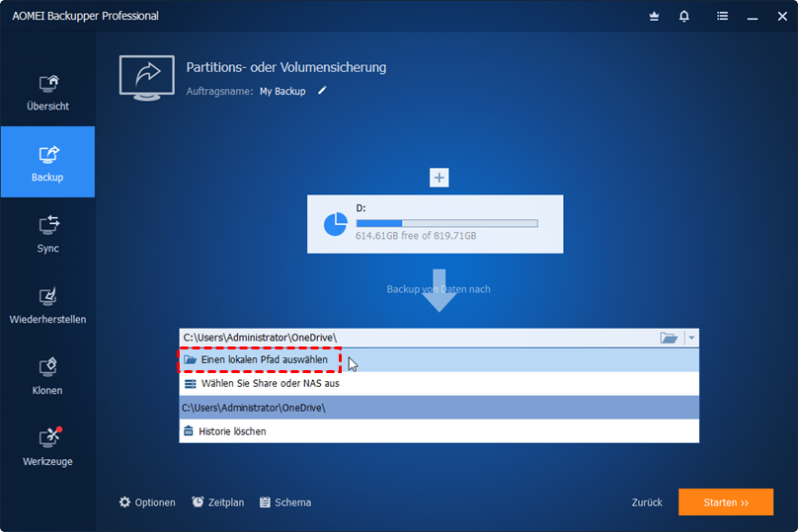Click the Share or NAS list icon

(x=190, y=384)
